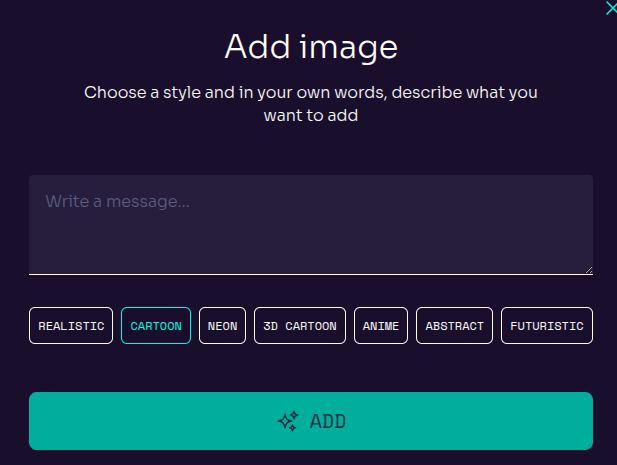Close the Add image dialog
617x465 pixels.
coord(611,8)
